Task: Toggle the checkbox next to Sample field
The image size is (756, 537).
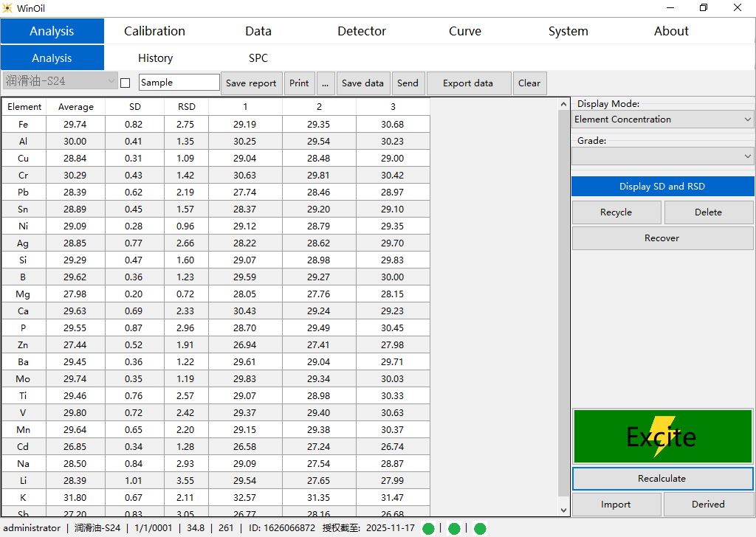Action: tap(125, 83)
